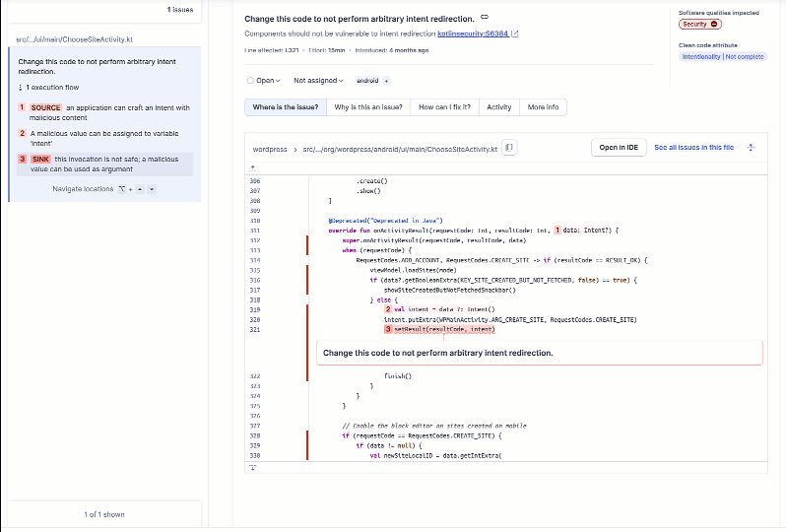This screenshot has width=786, height=532.
Task: Click the add tag plus button next to android
Action: (x=386, y=81)
